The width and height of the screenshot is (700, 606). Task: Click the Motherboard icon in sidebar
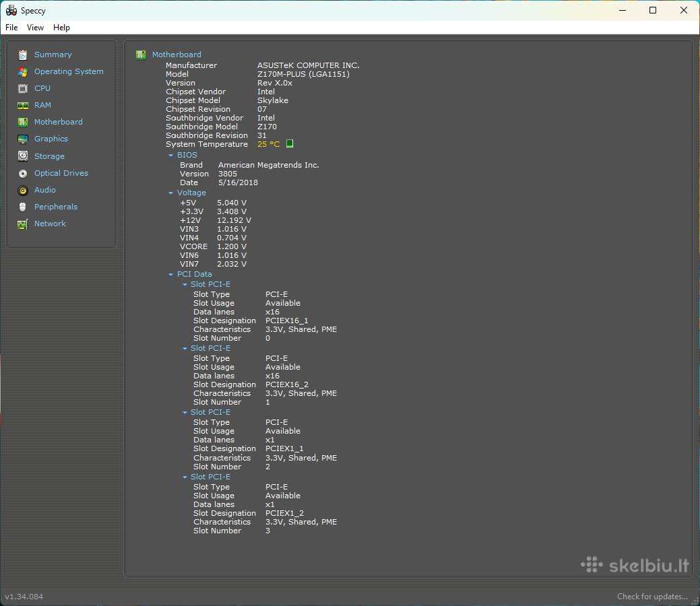click(x=23, y=123)
